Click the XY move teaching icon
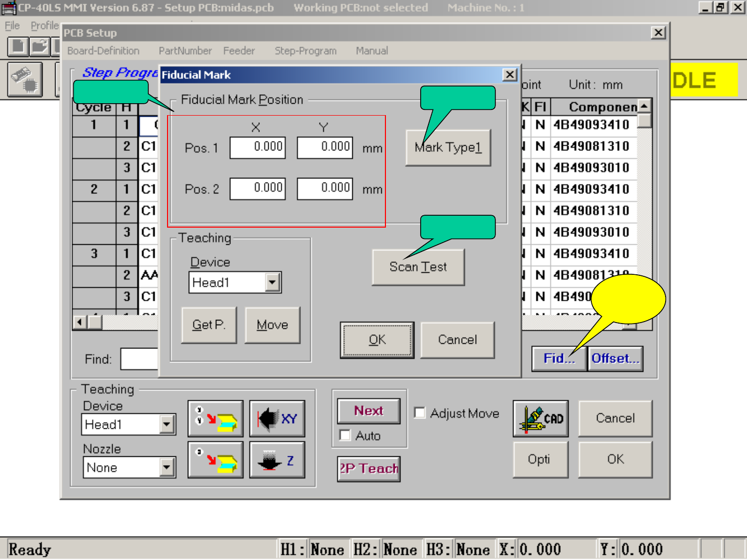The height and width of the screenshot is (560, 747). tap(277, 418)
